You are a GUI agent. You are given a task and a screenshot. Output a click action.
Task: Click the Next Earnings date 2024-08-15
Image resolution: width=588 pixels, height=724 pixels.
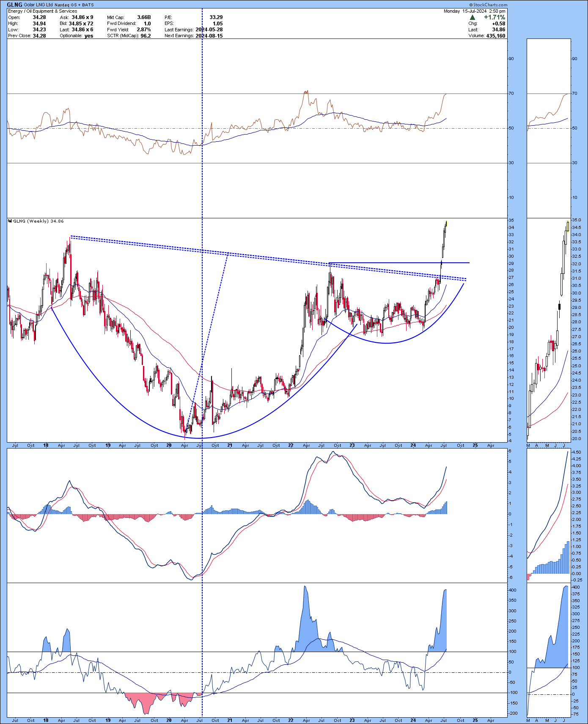(209, 36)
